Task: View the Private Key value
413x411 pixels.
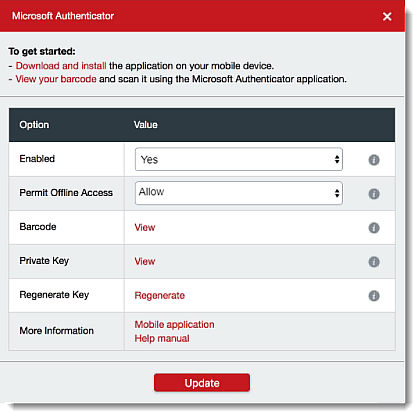Action: pos(145,261)
